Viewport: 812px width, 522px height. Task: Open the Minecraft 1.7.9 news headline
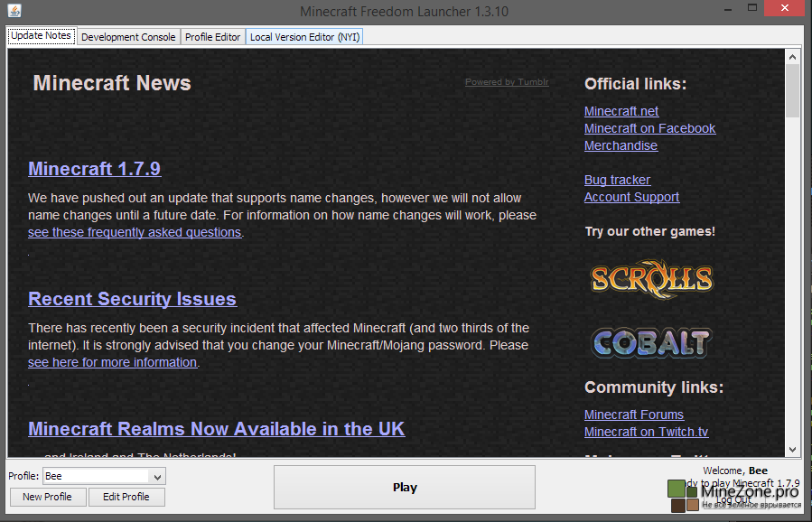click(x=94, y=169)
